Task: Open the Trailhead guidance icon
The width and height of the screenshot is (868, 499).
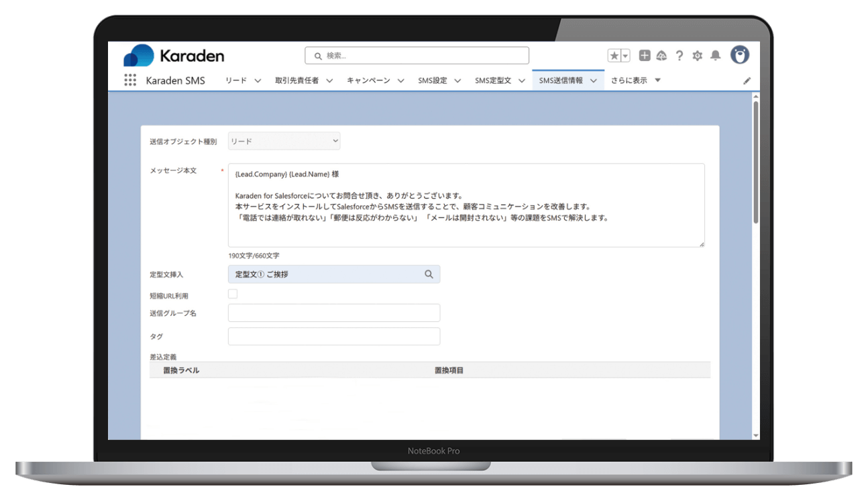Action: tap(661, 56)
